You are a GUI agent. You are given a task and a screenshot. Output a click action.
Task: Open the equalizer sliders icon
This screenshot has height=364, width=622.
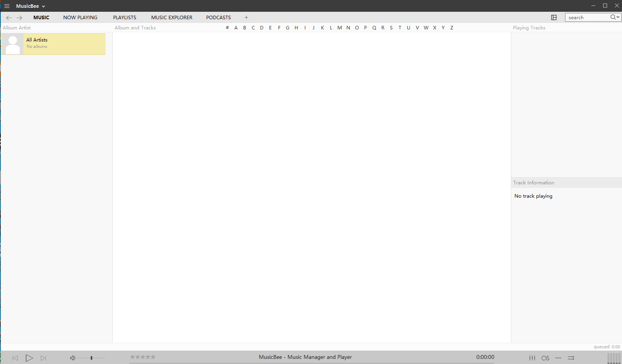point(532,358)
